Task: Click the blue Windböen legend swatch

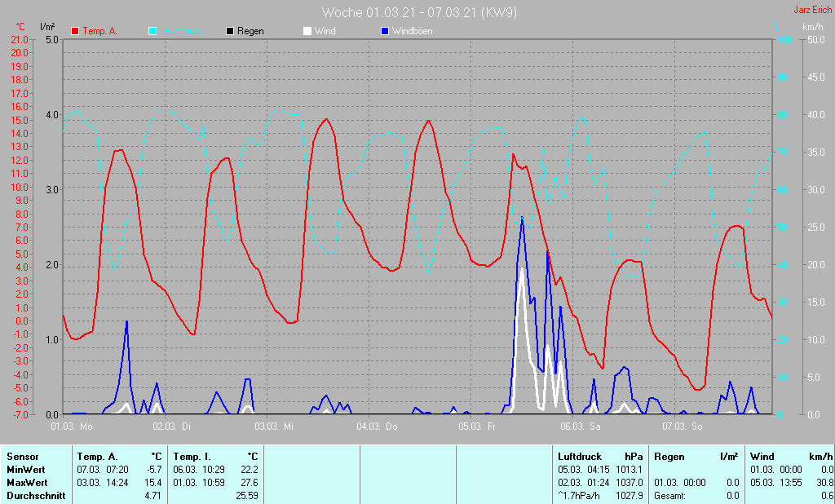Action: pos(385,31)
